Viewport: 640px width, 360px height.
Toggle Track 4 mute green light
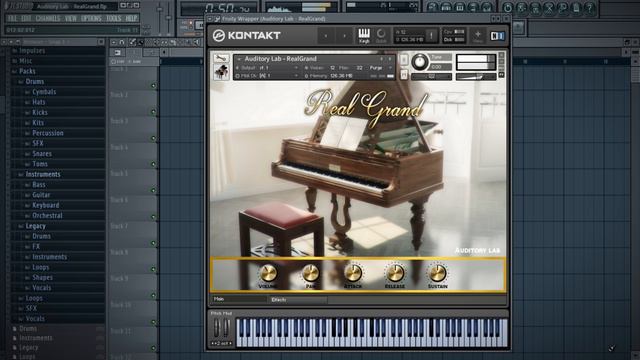click(153, 164)
